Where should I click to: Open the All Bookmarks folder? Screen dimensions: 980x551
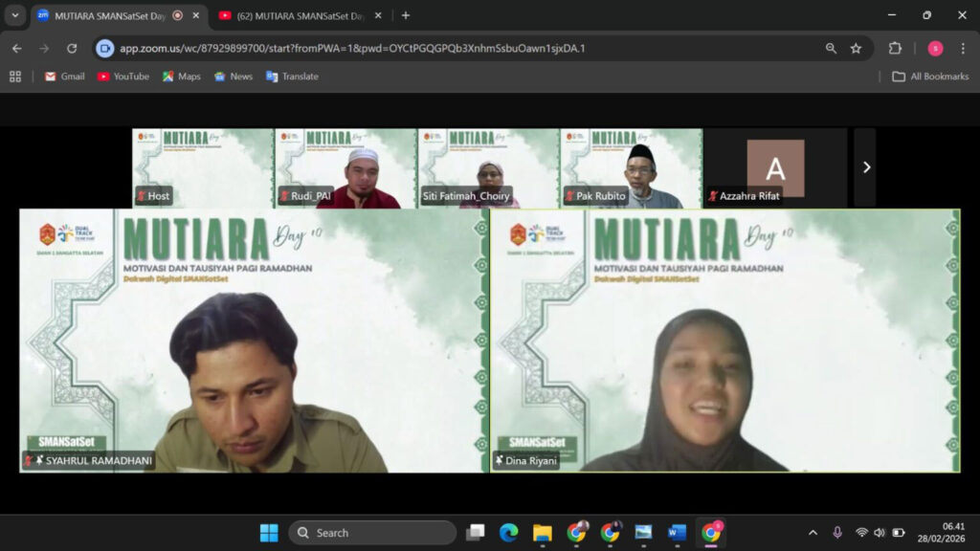click(927, 77)
